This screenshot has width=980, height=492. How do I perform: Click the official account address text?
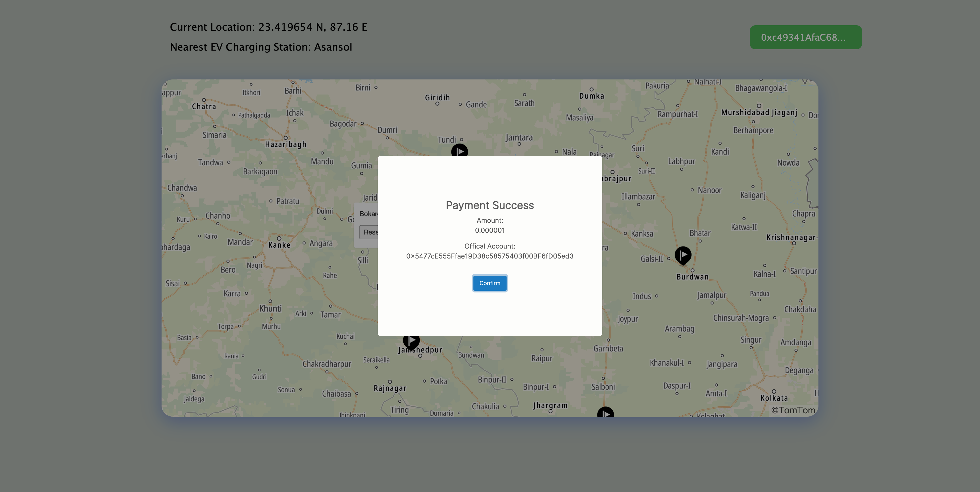tap(490, 256)
